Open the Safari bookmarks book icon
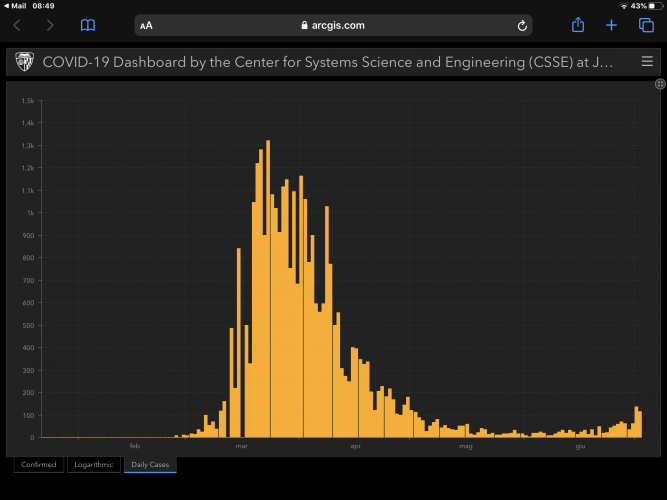The image size is (667, 500). click(88, 25)
